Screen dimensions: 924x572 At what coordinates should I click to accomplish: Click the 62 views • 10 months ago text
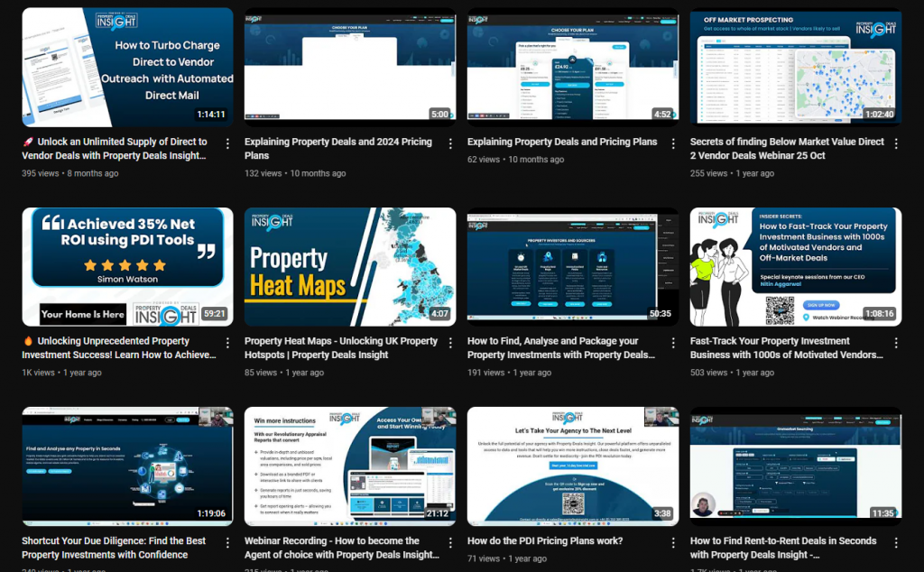(515, 160)
